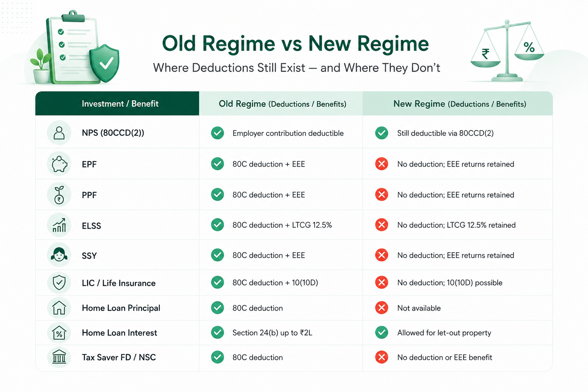Click No deduction; LTCG 12.5% retained text
Image resolution: width=588 pixels, height=392 pixels.
pyautogui.click(x=456, y=225)
